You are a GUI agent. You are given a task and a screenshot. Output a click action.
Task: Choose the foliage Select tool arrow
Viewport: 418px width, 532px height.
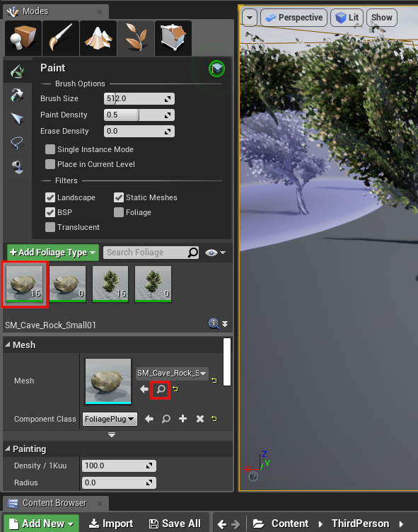coord(17,119)
